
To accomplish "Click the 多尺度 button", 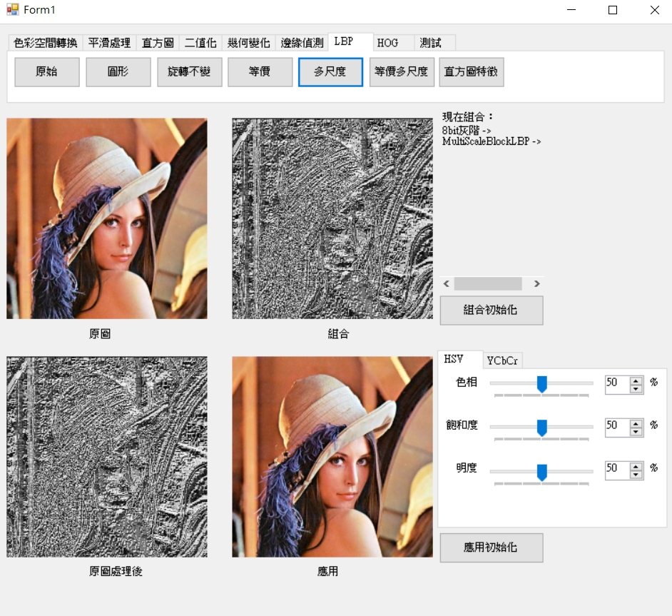I will tap(330, 72).
